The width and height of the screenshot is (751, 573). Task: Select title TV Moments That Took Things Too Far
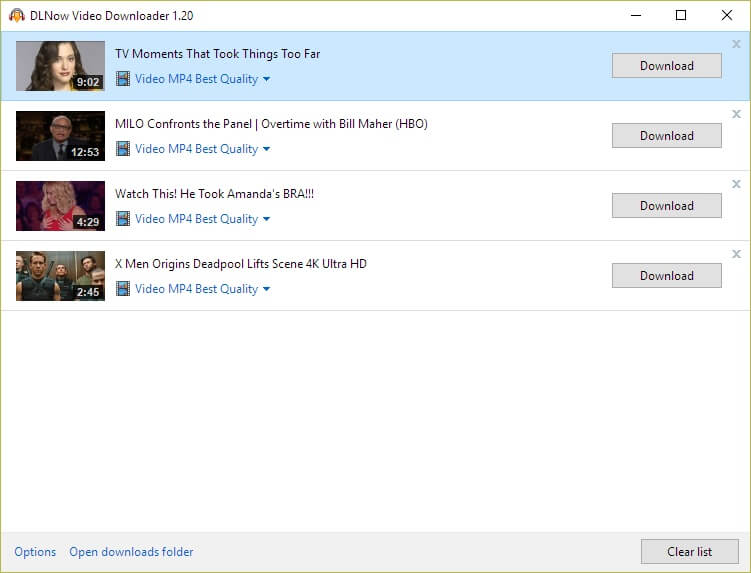click(217, 54)
